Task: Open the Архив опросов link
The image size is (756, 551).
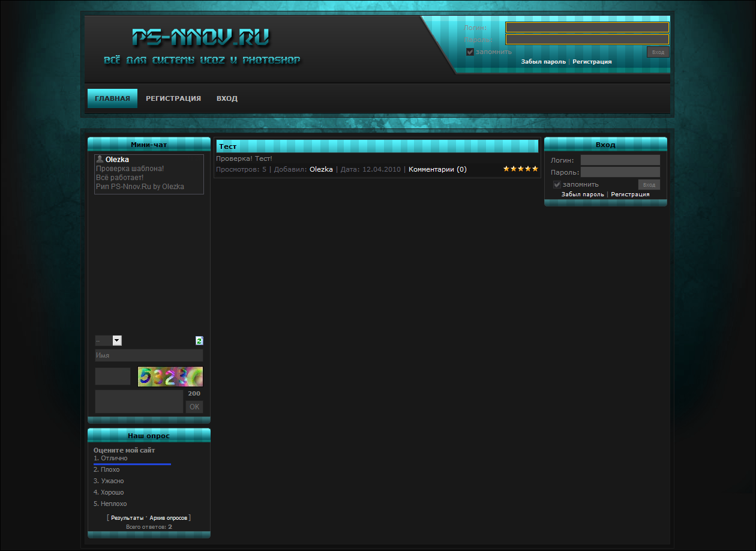Action: coord(169,517)
